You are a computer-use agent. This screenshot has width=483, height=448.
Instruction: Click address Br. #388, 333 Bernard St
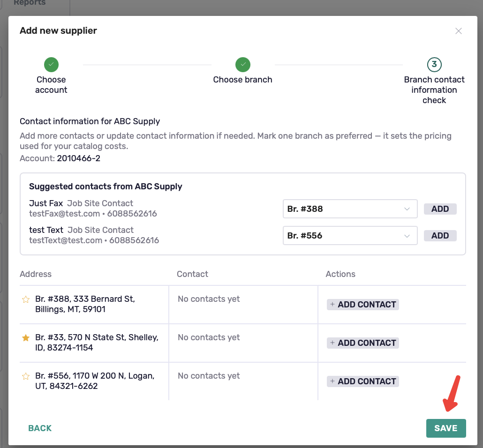point(85,304)
